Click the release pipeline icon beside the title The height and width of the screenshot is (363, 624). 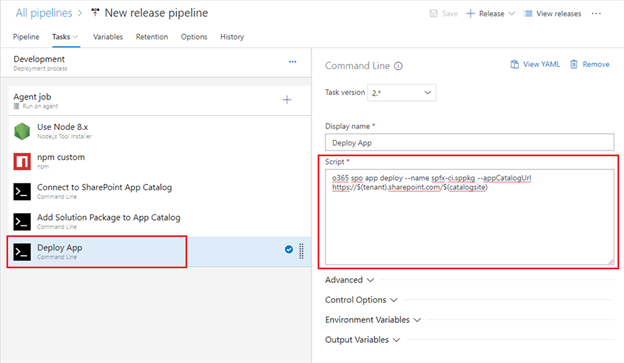[x=95, y=12]
